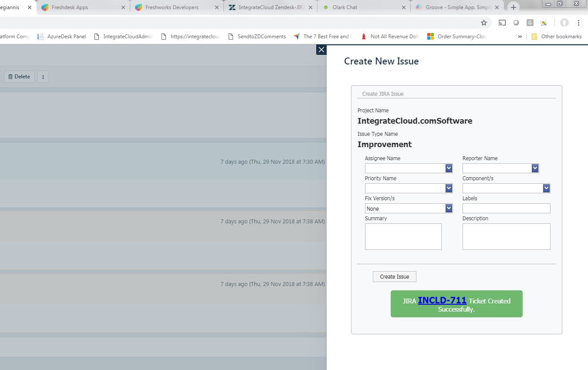Viewport: 588px width, 370px height.
Task: Click the 7:30 AM timestamp text
Action: (273, 162)
